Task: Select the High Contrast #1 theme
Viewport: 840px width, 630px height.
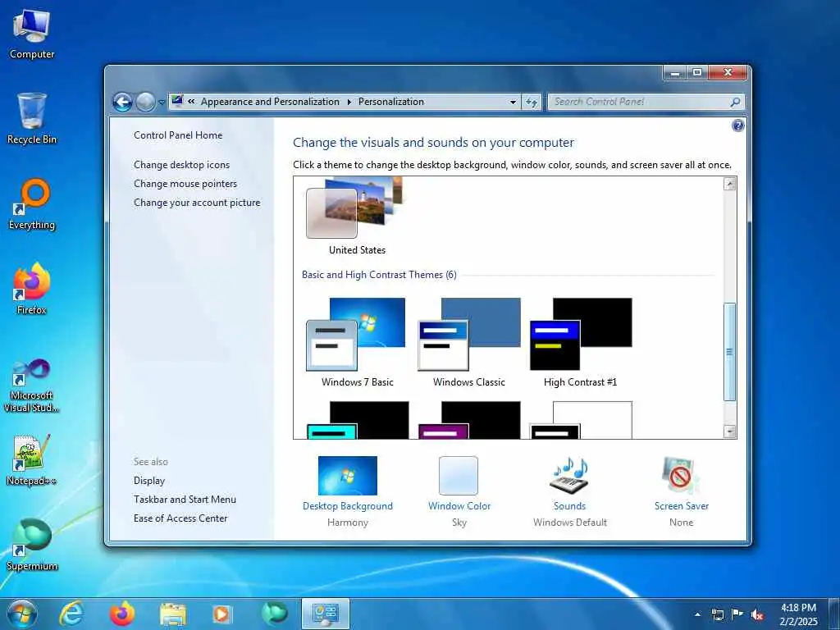Action: pos(581,343)
